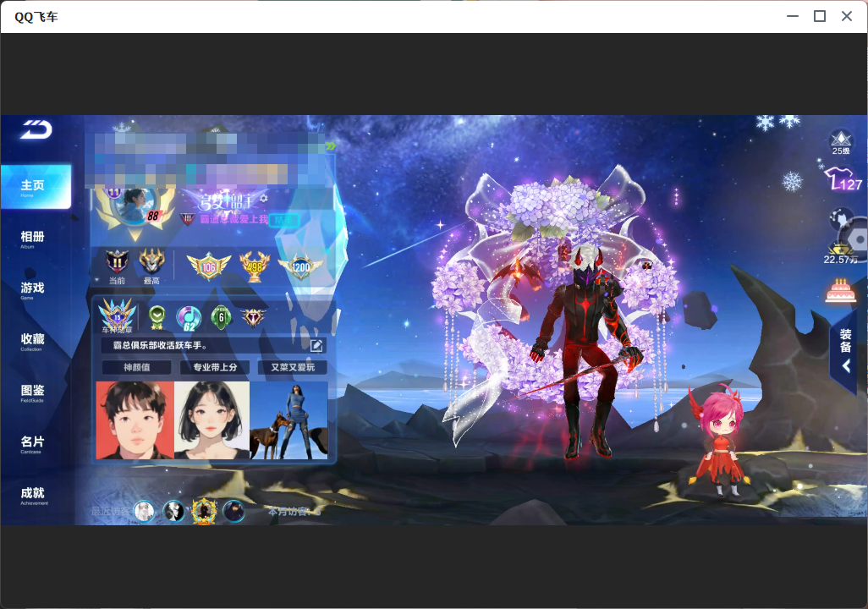Open the 主页 Home tab
This screenshot has height=609, width=868.
36,187
